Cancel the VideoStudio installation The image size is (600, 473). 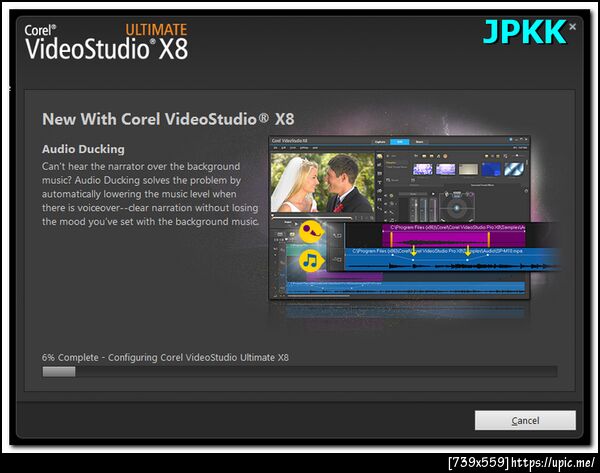[x=525, y=421]
